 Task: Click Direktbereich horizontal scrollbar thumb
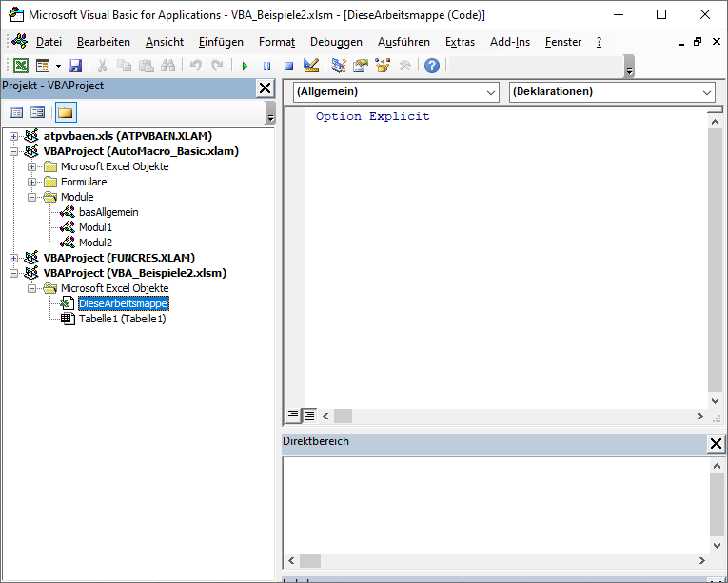pos(309,560)
